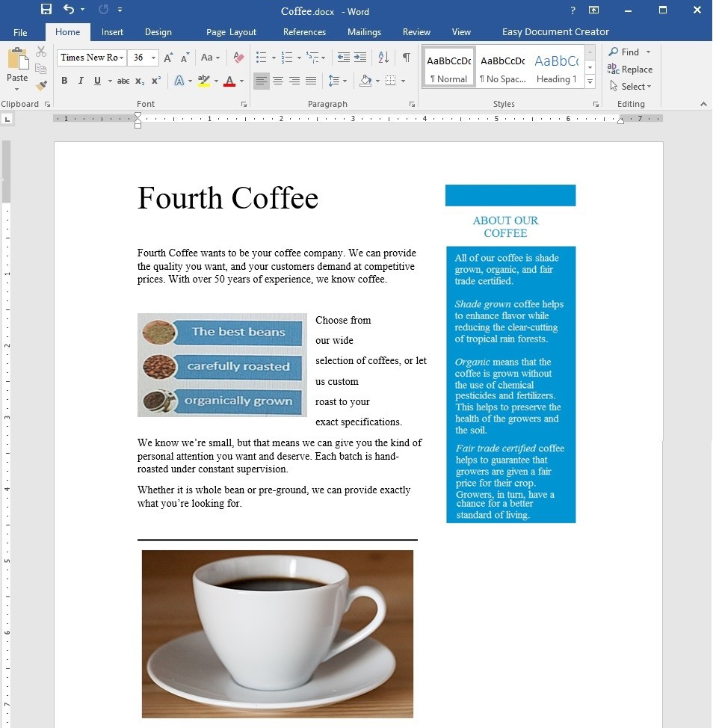This screenshot has height=728, width=713.
Task: Expand the Paste options arrow
Action: (x=17, y=89)
